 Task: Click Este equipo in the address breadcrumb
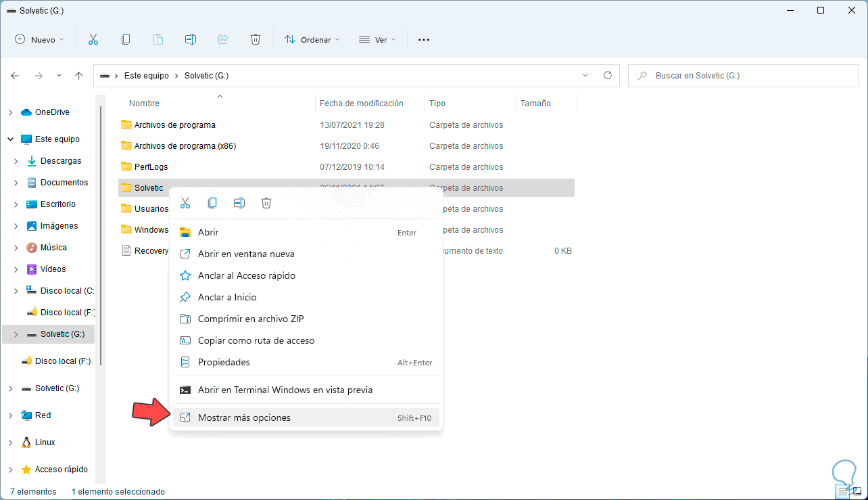pyautogui.click(x=147, y=76)
